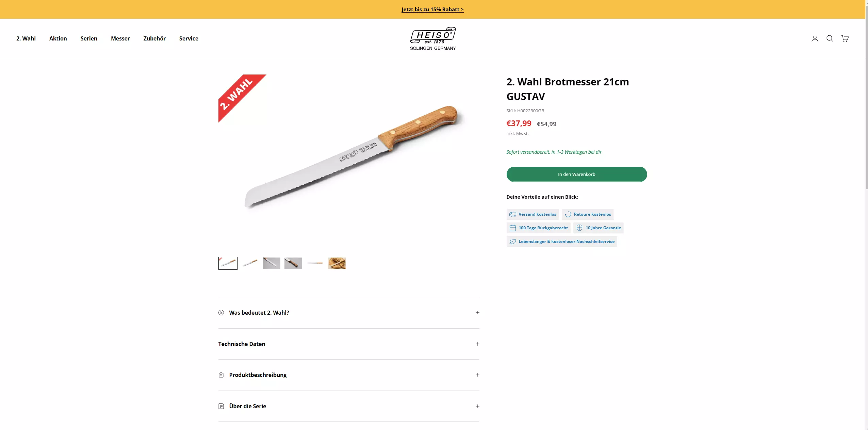Image resolution: width=868 pixels, height=430 pixels.
Task: Open the Zubehör menu item
Action: pos(154,38)
